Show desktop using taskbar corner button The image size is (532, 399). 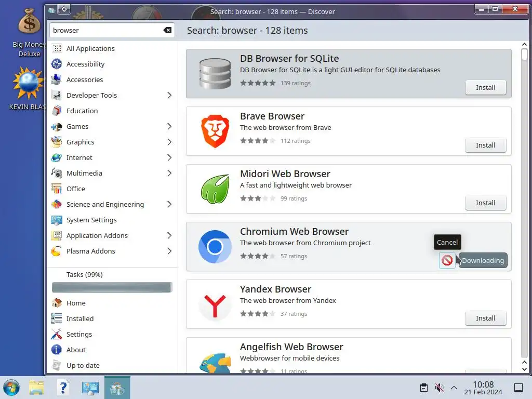(x=518, y=388)
